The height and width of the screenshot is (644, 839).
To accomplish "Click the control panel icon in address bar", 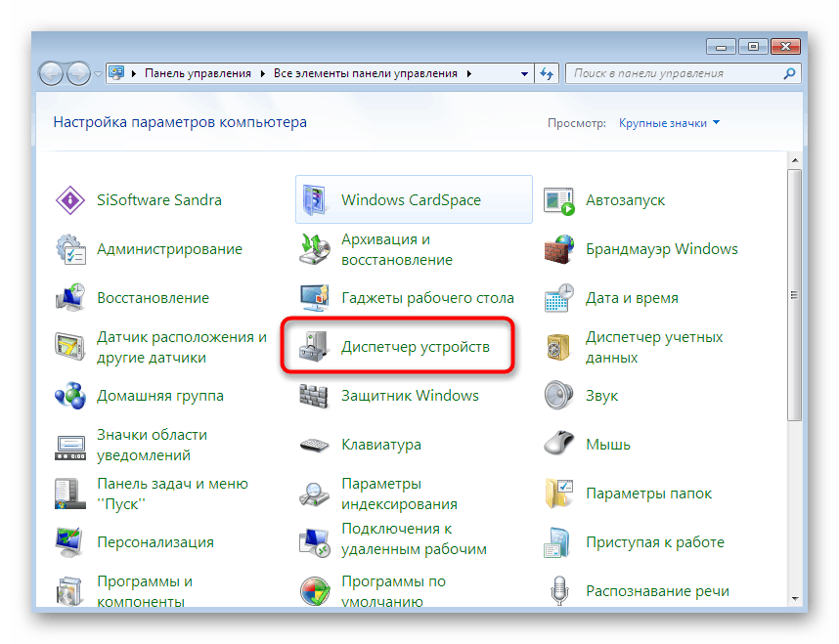I will click(x=116, y=73).
